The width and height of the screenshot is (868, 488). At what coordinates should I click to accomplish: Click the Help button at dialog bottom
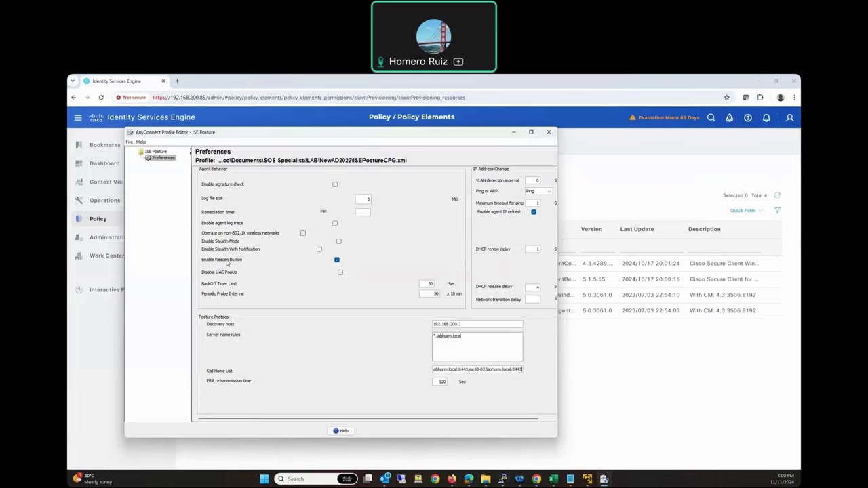[340, 431]
